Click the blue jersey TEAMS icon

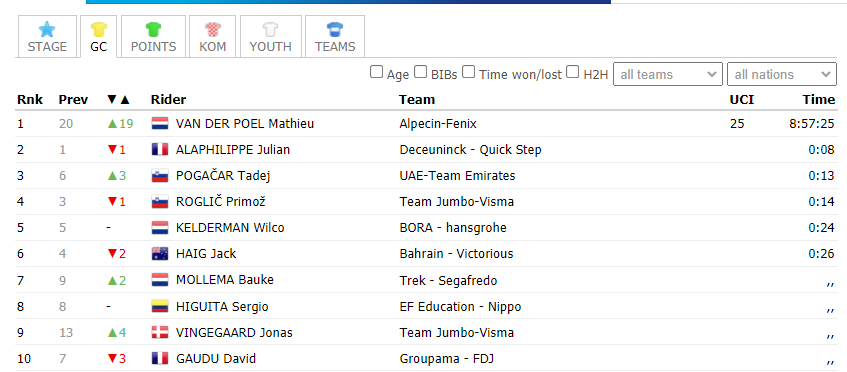pos(335,29)
